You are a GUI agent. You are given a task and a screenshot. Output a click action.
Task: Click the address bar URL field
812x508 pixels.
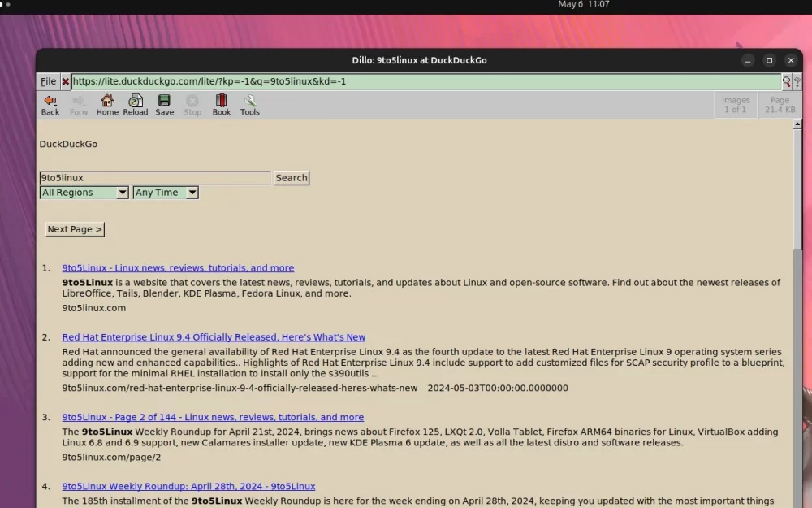422,81
